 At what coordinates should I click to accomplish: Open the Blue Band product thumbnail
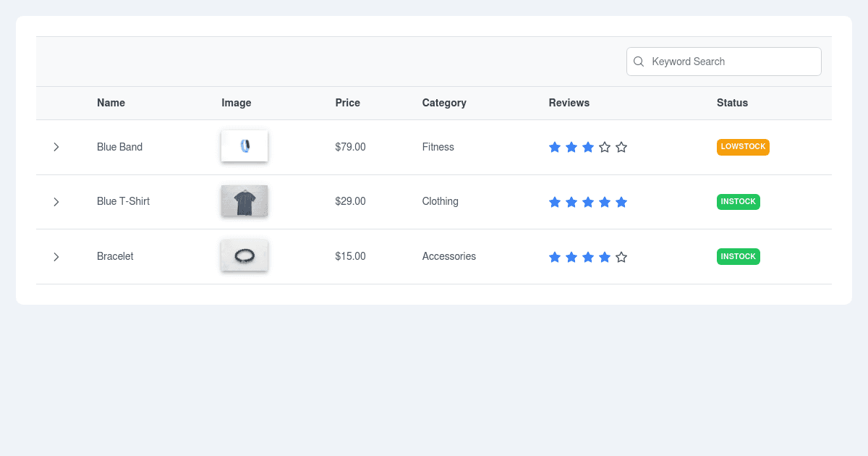pyautogui.click(x=244, y=146)
